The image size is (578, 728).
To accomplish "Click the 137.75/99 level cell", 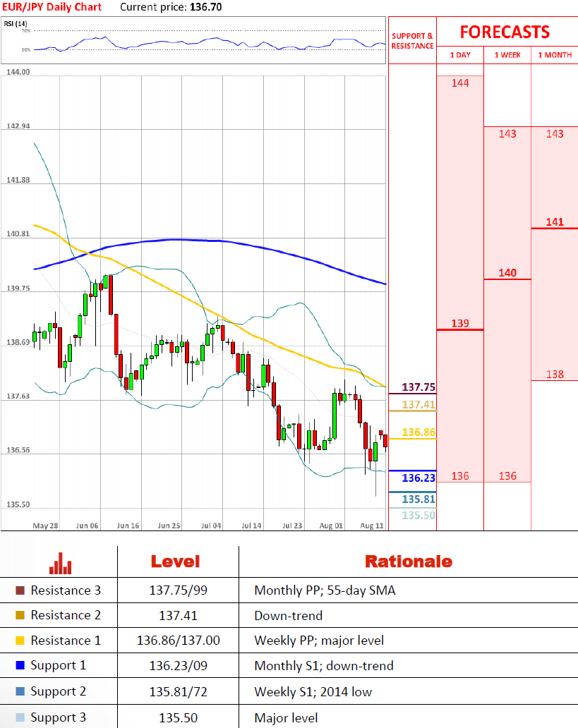I will (178, 590).
